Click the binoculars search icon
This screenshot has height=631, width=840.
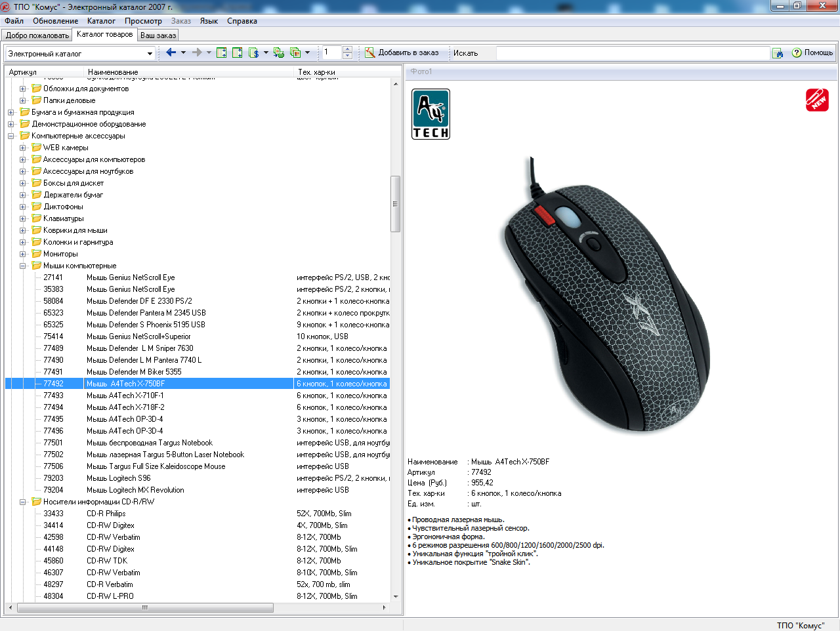click(x=778, y=53)
